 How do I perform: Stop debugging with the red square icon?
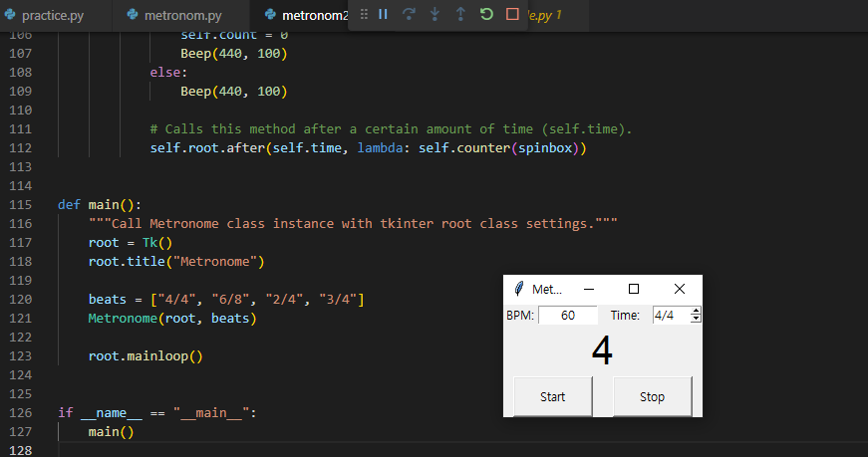coord(512,15)
